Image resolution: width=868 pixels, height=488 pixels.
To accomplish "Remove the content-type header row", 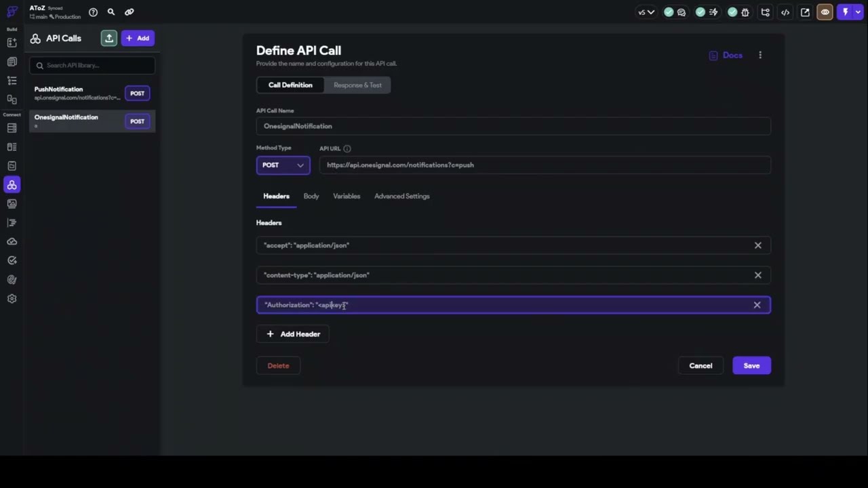I will pos(758,275).
